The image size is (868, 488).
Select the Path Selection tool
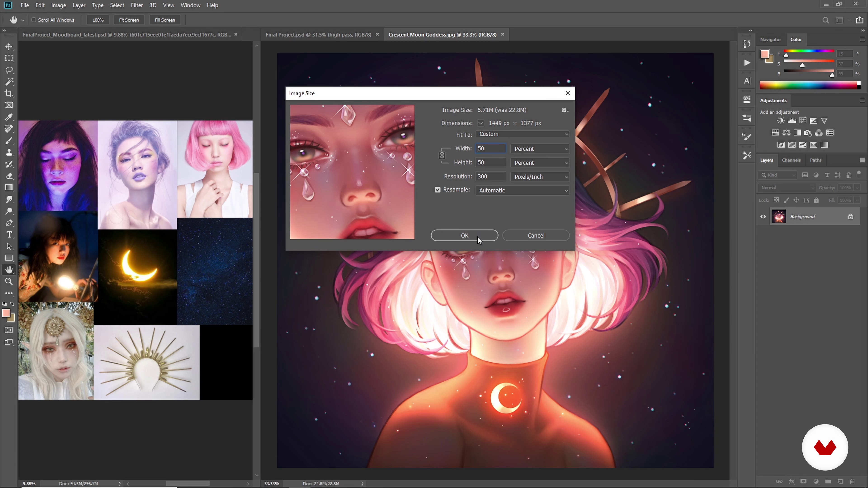tap(9, 246)
